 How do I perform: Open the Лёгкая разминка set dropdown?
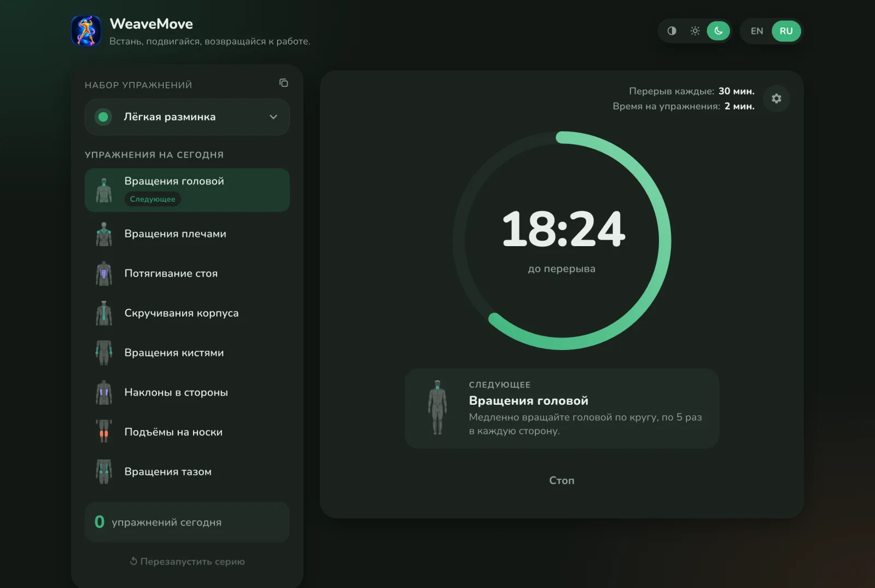[x=187, y=117]
